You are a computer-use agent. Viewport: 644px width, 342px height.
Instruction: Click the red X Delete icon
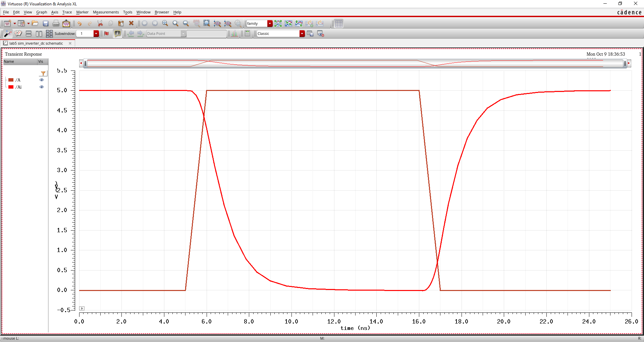pyautogui.click(x=131, y=23)
